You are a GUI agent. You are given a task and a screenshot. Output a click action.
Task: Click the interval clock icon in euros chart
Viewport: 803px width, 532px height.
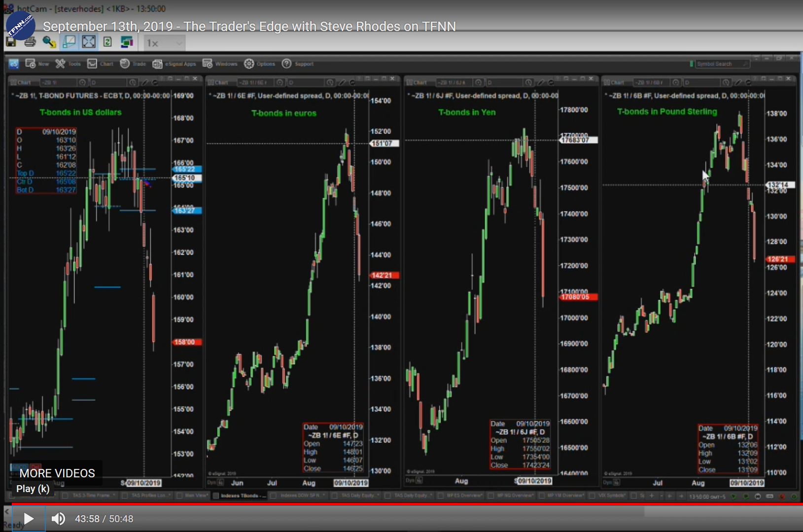330,82
